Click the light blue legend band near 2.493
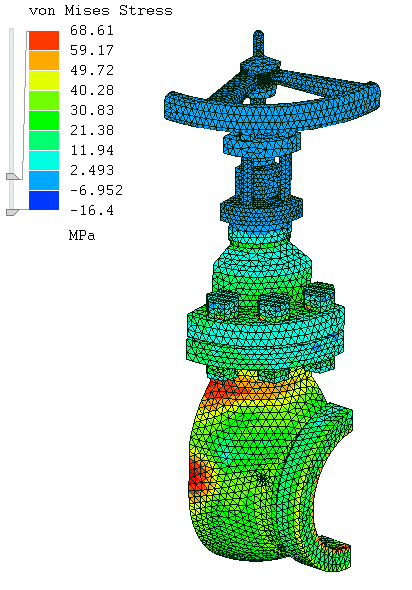Image resolution: width=412 pixels, height=590 pixels. [x=44, y=180]
